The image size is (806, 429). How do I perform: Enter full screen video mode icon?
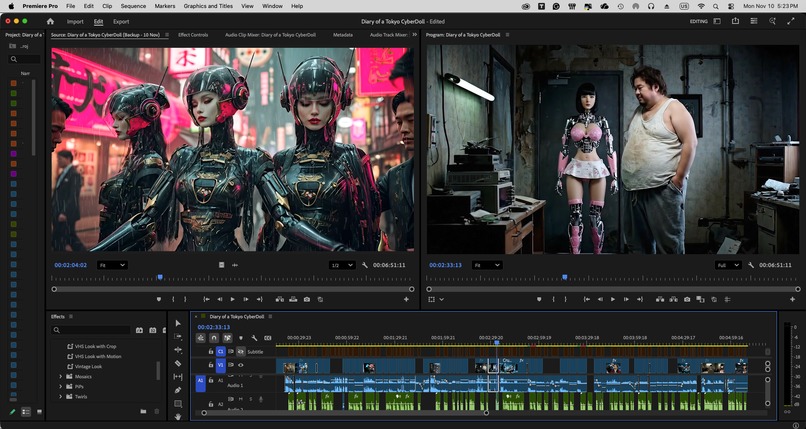[791, 21]
